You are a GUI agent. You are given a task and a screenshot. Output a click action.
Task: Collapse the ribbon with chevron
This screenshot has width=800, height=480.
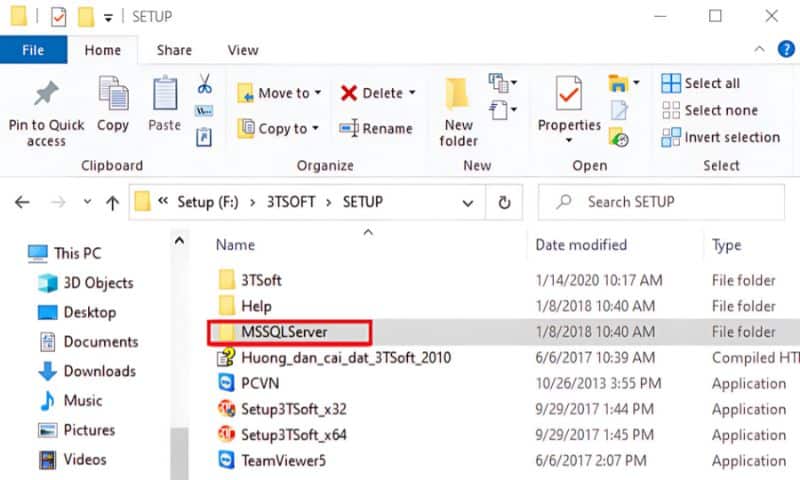(759, 49)
